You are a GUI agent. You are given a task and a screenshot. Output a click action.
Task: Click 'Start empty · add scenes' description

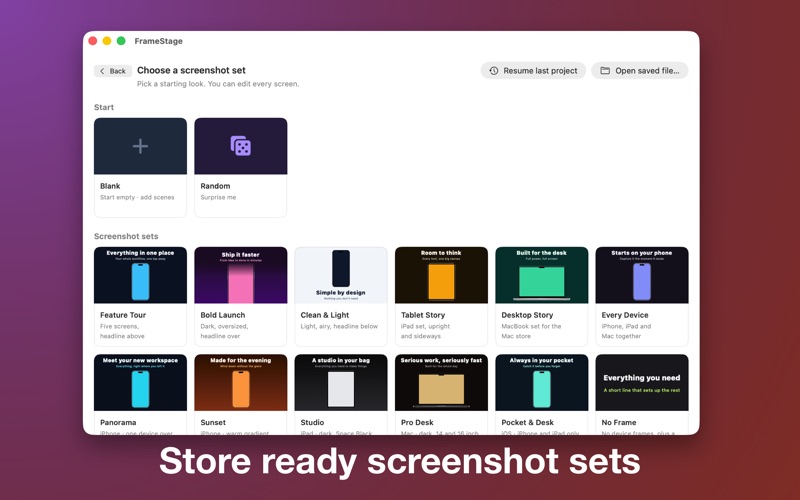pyautogui.click(x=137, y=197)
